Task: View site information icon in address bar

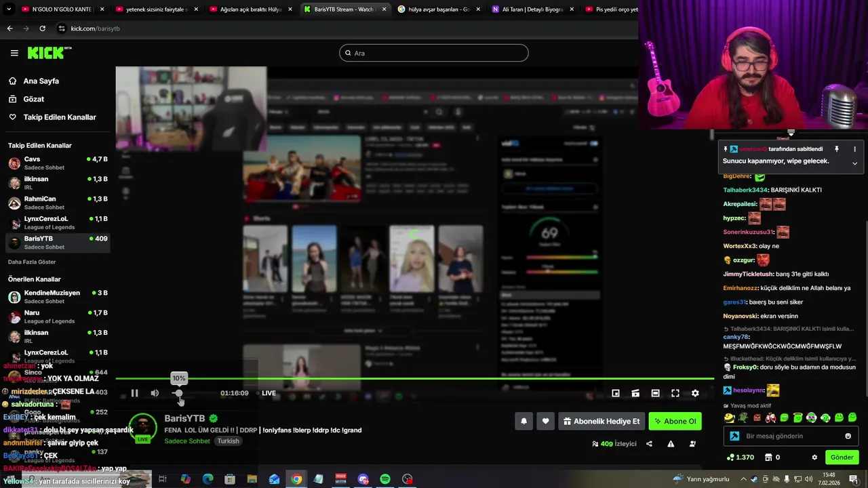Action: [62, 28]
